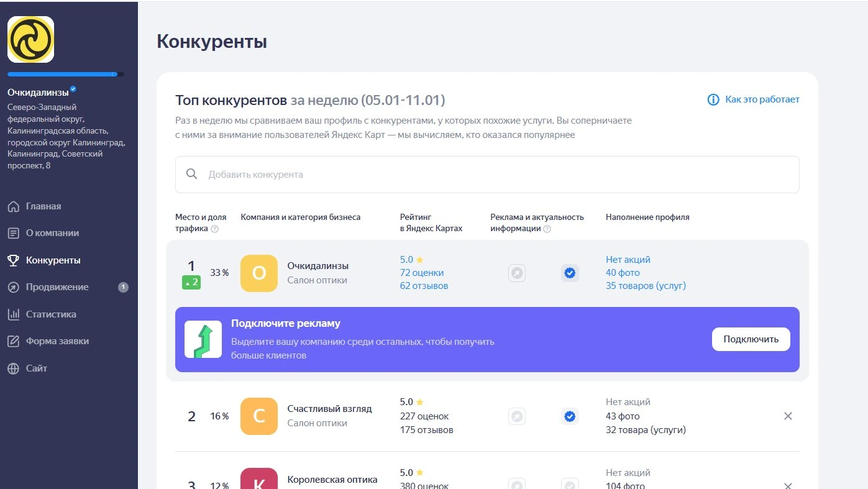Click the Счастливый взгляд company name

pos(329,409)
